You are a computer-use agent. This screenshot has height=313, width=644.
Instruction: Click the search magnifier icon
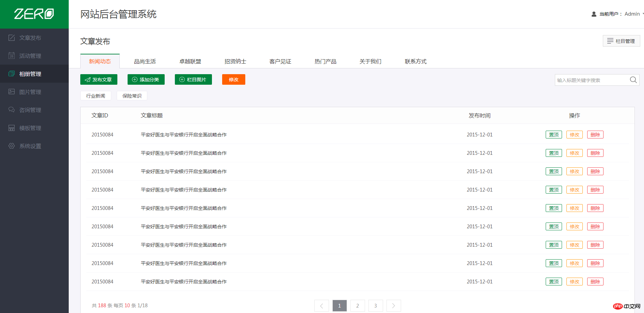[x=633, y=80]
